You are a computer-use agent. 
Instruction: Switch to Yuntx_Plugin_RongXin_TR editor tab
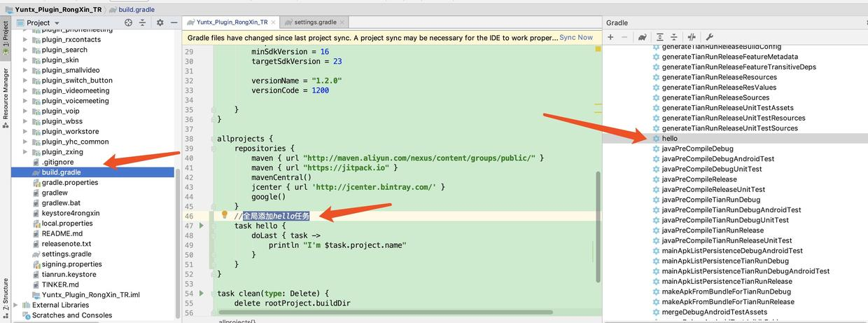231,22
